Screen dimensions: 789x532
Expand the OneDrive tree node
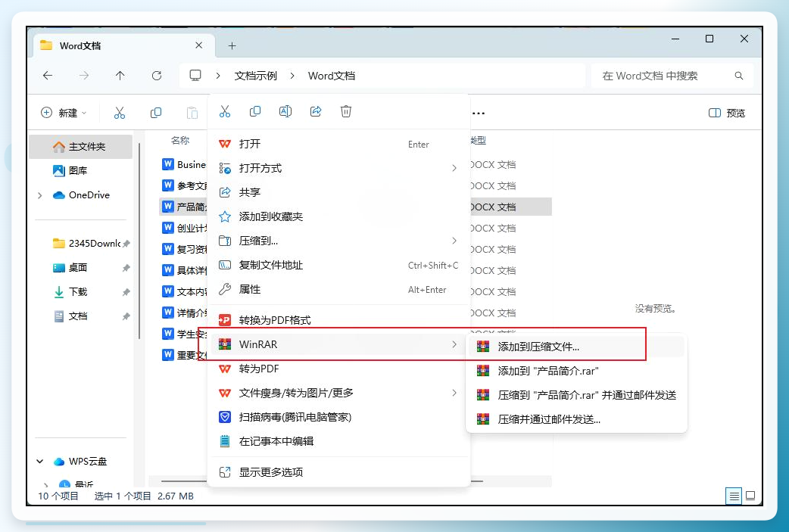point(39,195)
